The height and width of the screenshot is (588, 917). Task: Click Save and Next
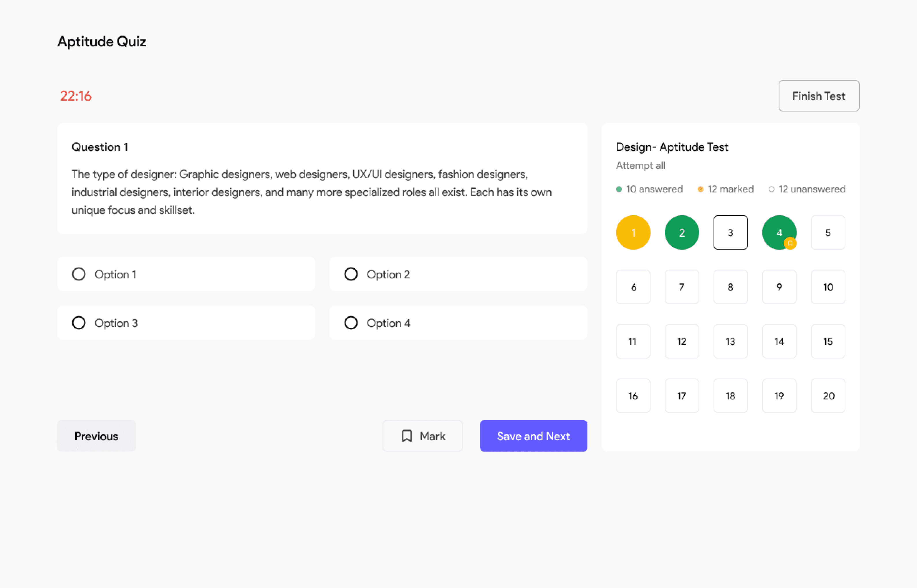point(533,436)
